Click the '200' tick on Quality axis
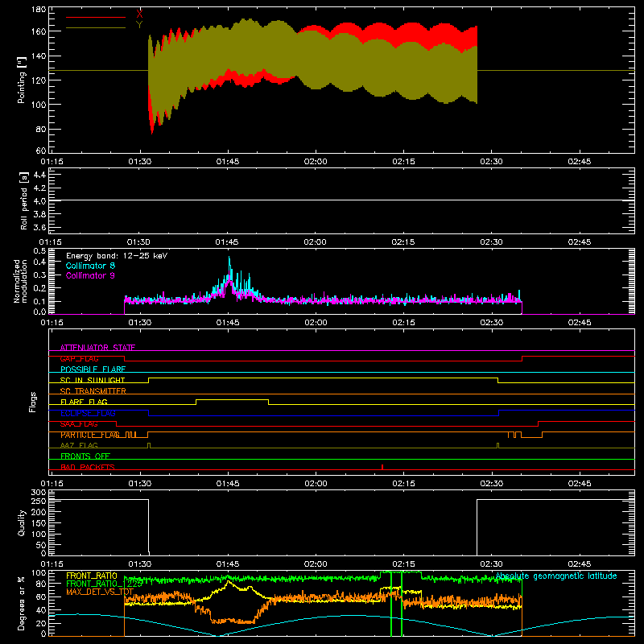This screenshot has height=644, width=644. click(x=39, y=513)
